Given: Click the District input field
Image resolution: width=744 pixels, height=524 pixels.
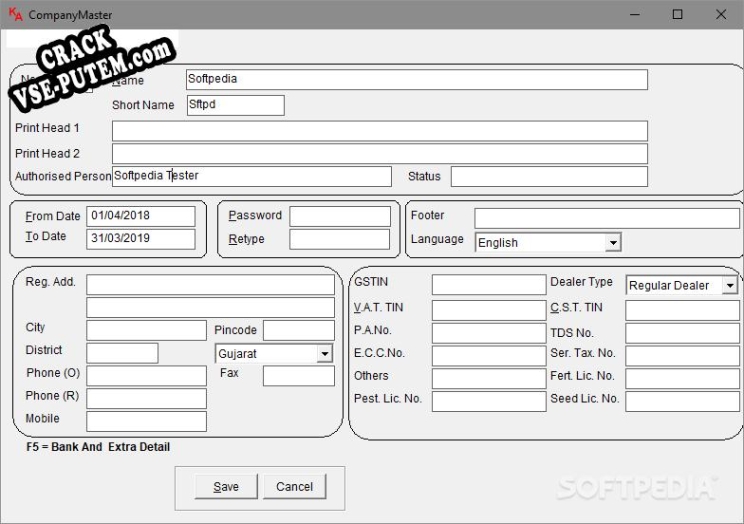Looking at the screenshot, I should point(122,353).
